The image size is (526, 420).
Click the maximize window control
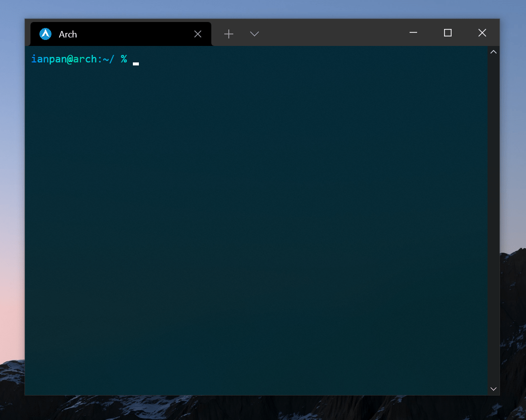pos(447,32)
